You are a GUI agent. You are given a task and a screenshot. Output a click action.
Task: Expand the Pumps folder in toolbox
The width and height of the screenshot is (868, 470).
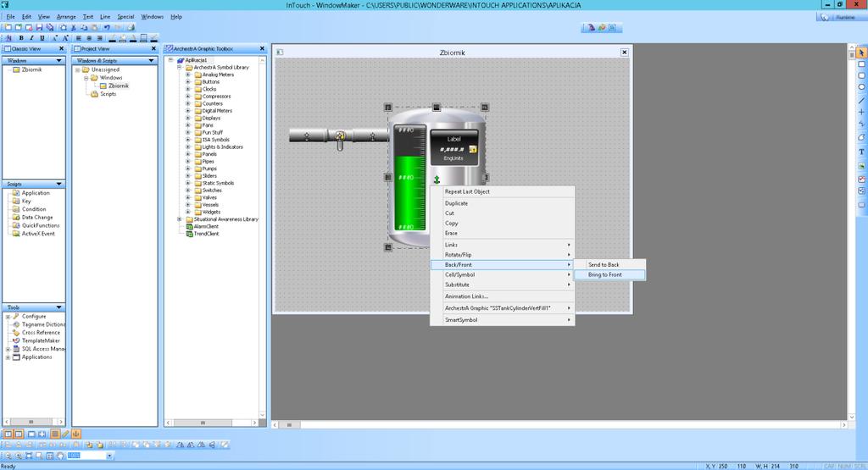tap(187, 169)
